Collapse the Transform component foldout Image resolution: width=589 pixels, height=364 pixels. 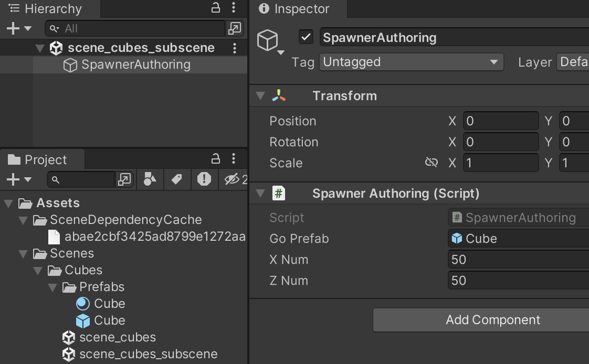[260, 95]
